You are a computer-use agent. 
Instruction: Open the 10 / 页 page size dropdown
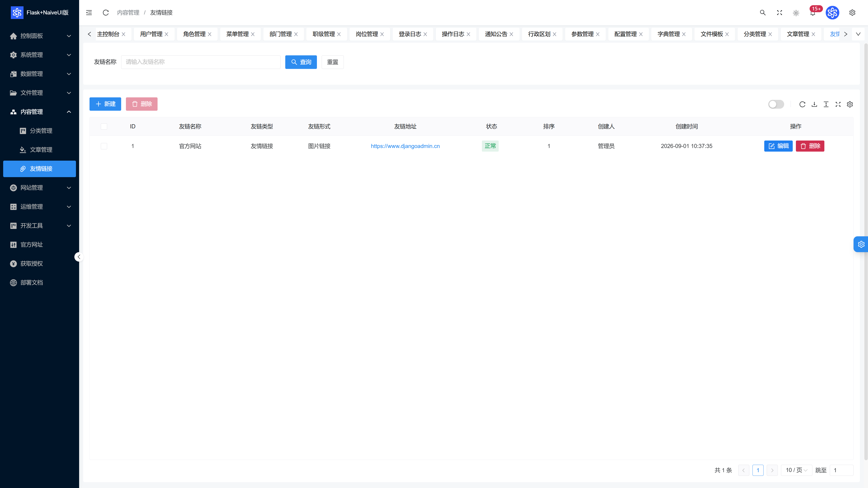click(x=797, y=470)
